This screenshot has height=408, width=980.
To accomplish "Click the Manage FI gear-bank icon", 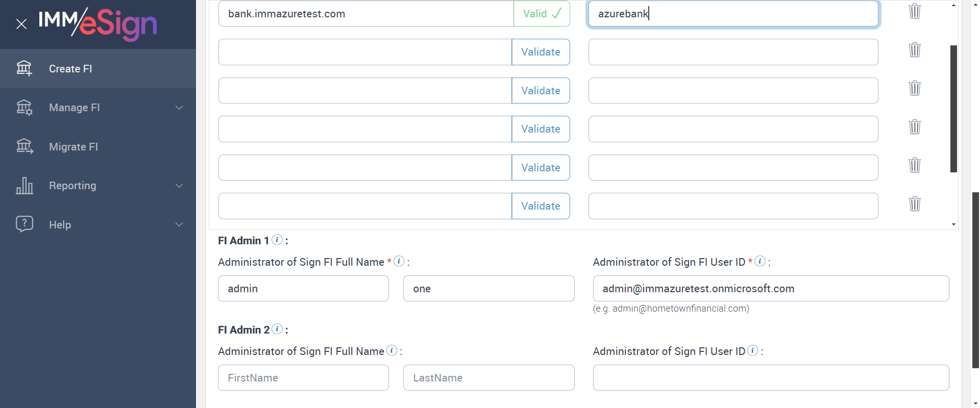I will click(x=24, y=108).
